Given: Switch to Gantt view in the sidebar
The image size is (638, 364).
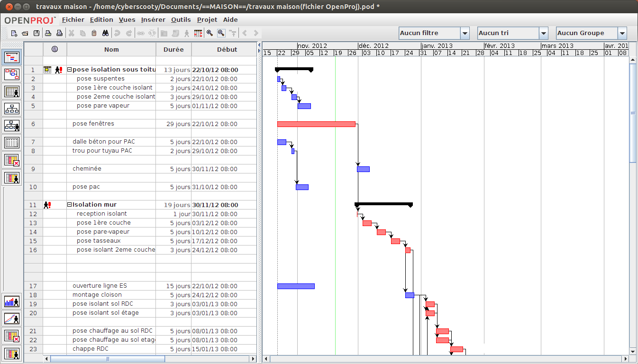Looking at the screenshot, I should point(12,57).
